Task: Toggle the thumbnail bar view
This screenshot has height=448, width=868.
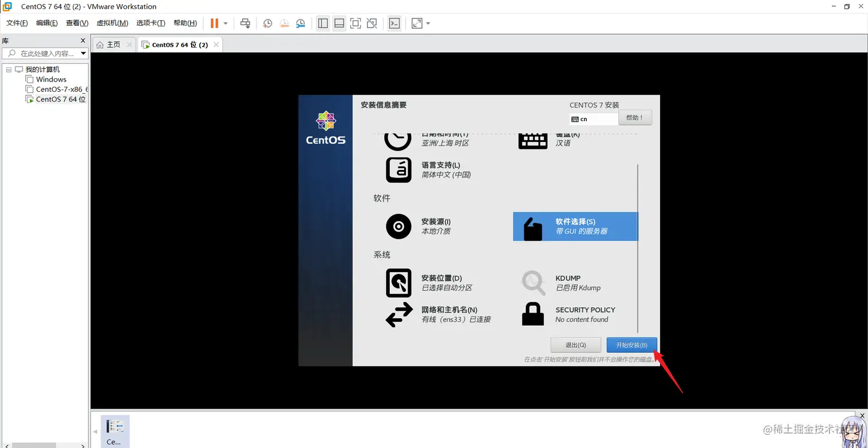Action: [339, 23]
